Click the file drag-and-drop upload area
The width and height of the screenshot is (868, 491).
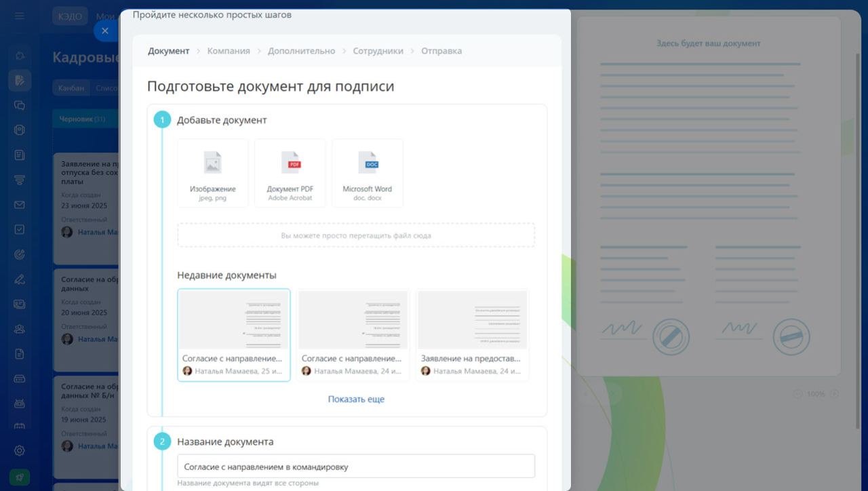pos(356,235)
